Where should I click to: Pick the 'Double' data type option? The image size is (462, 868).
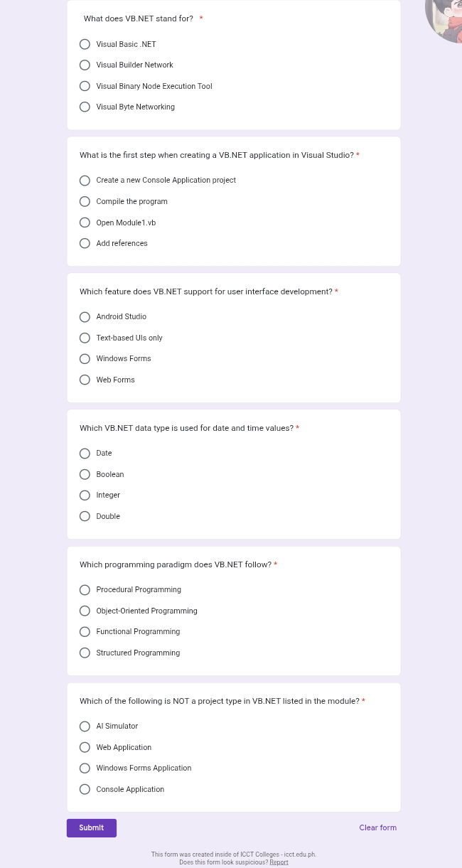[85, 517]
